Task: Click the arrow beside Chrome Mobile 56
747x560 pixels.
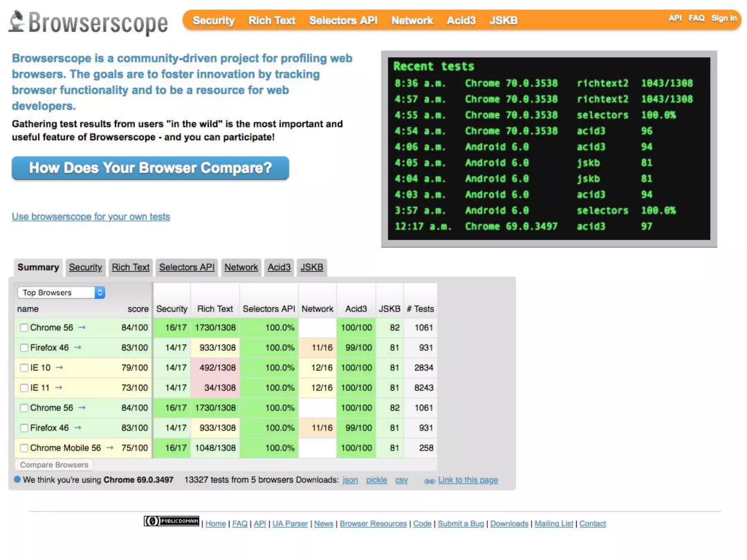Action: [110, 448]
